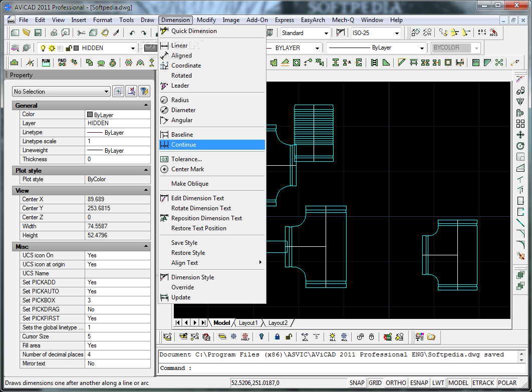Switch to the Layout2 tab
Viewport: 532px width, 392px height.
point(278,323)
